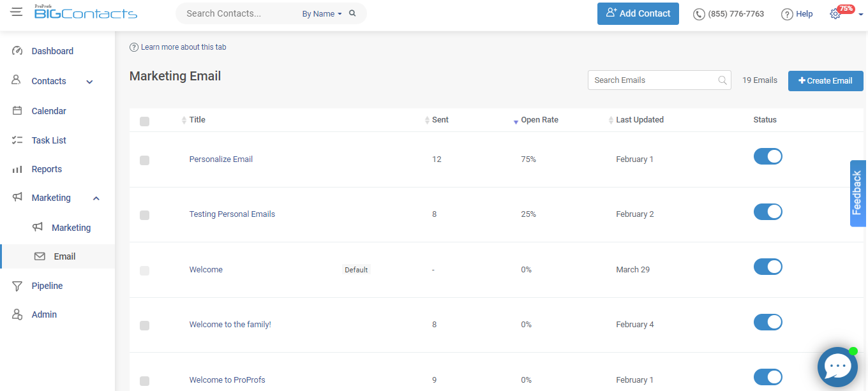868x391 pixels.
Task: Open Task List in sidebar
Action: (x=49, y=140)
